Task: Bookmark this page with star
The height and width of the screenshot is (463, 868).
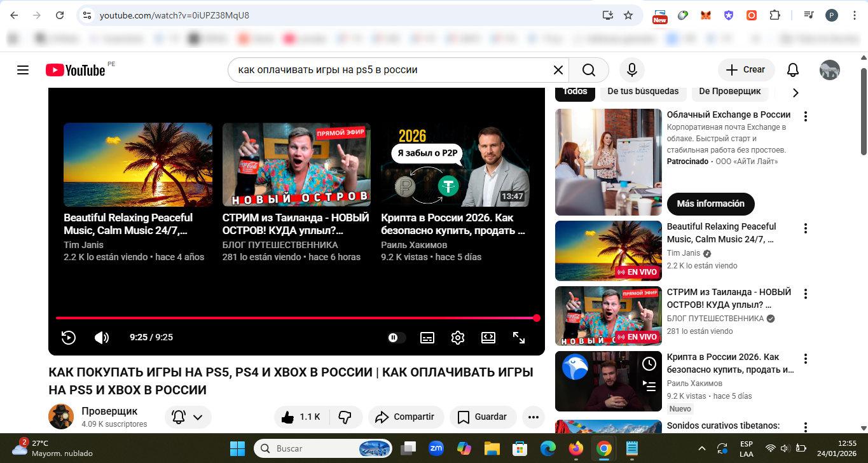Action: click(628, 15)
